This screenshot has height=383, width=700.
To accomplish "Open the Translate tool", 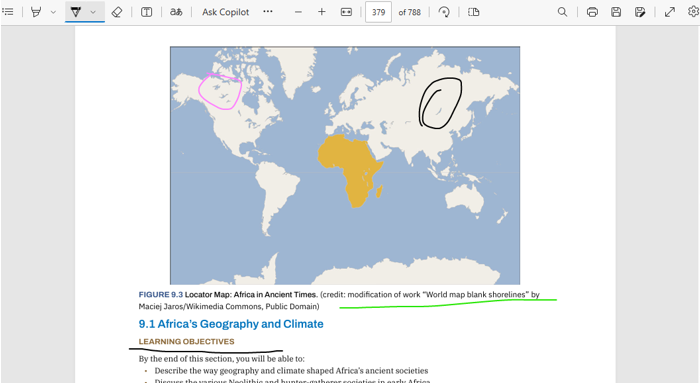I will (x=176, y=12).
